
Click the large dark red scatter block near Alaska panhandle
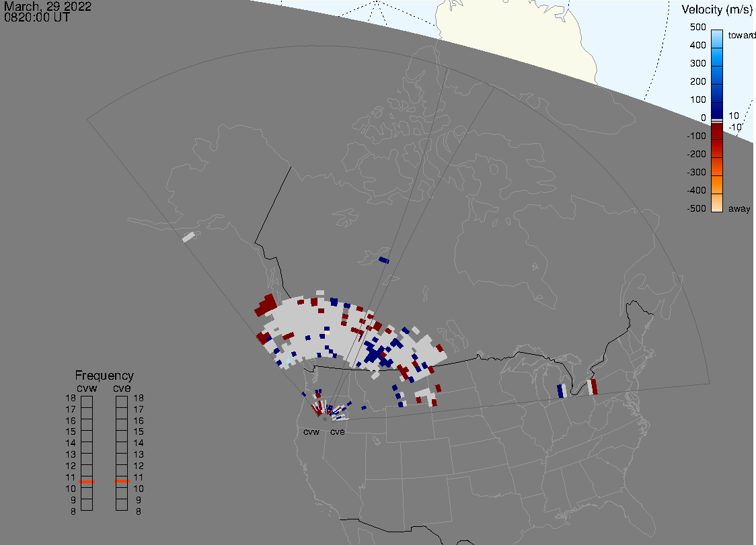[266, 305]
